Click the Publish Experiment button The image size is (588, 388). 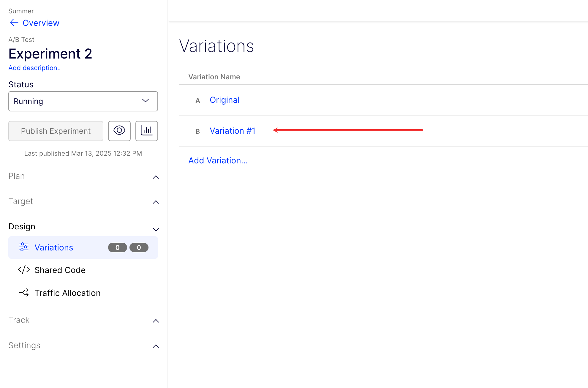click(56, 131)
